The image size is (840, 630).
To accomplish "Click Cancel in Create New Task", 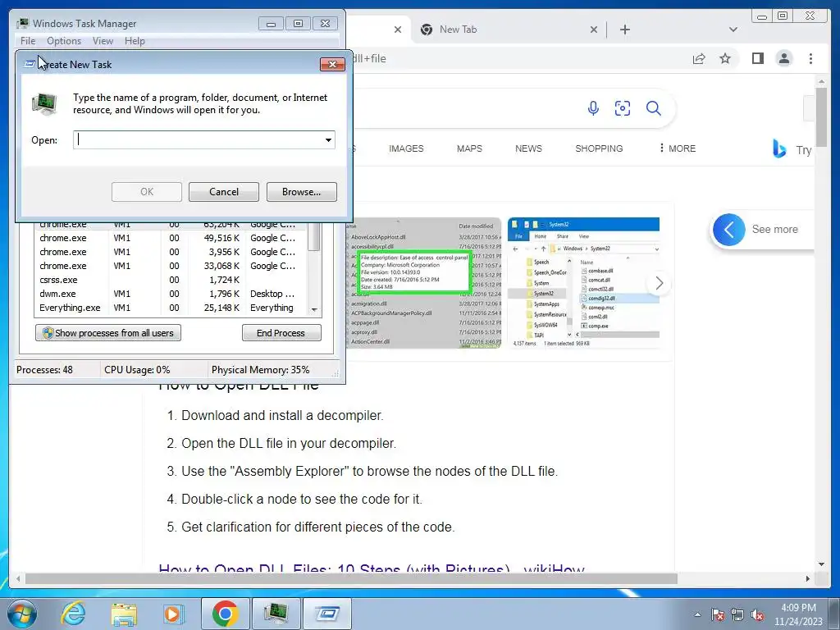I will click(224, 192).
